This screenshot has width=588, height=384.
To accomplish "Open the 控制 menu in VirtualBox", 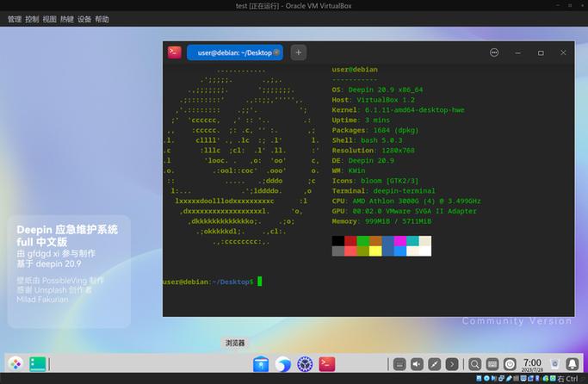I will [32, 19].
